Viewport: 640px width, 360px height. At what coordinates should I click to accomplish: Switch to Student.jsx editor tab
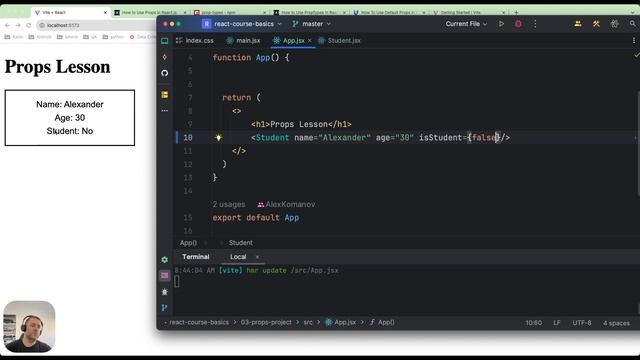point(339,40)
